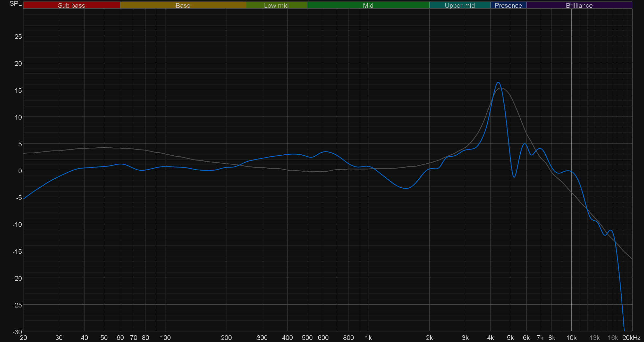Image resolution: width=644 pixels, height=342 pixels.
Task: Select the Mid band header
Action: [x=368, y=5]
